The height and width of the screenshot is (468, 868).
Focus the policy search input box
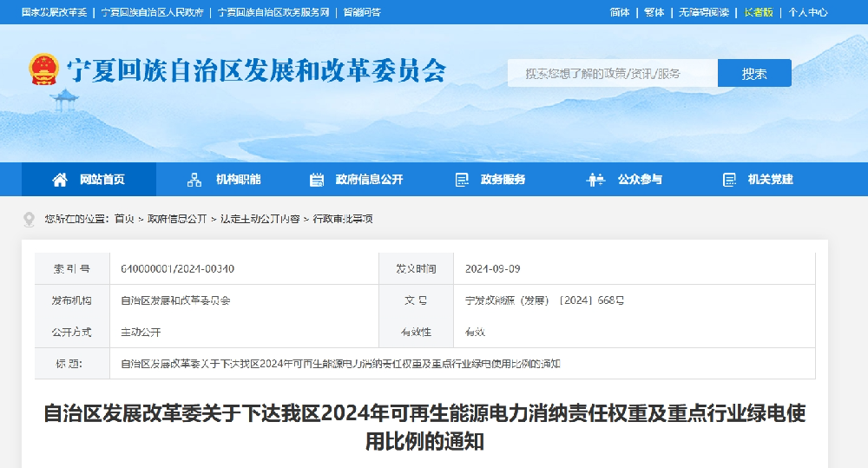click(612, 74)
